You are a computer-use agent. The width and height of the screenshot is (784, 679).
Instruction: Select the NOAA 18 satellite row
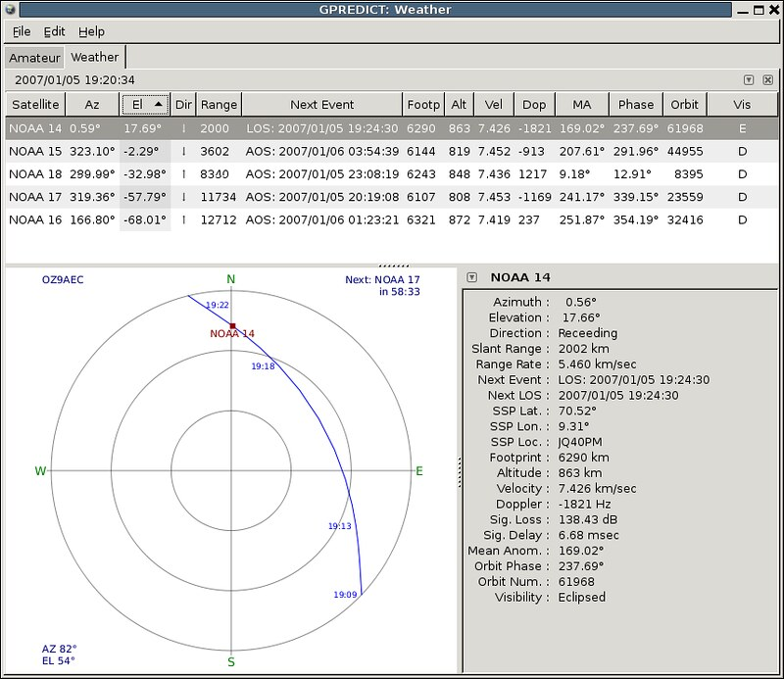392,174
